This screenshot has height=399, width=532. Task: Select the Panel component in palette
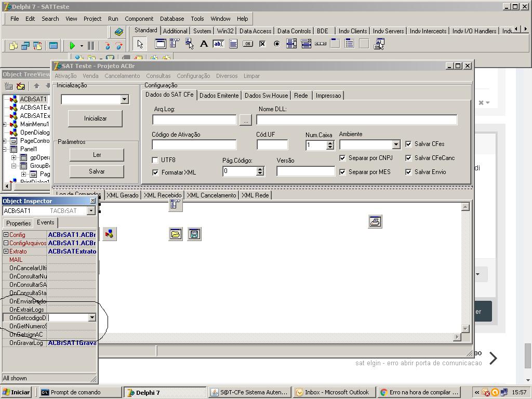click(x=364, y=44)
